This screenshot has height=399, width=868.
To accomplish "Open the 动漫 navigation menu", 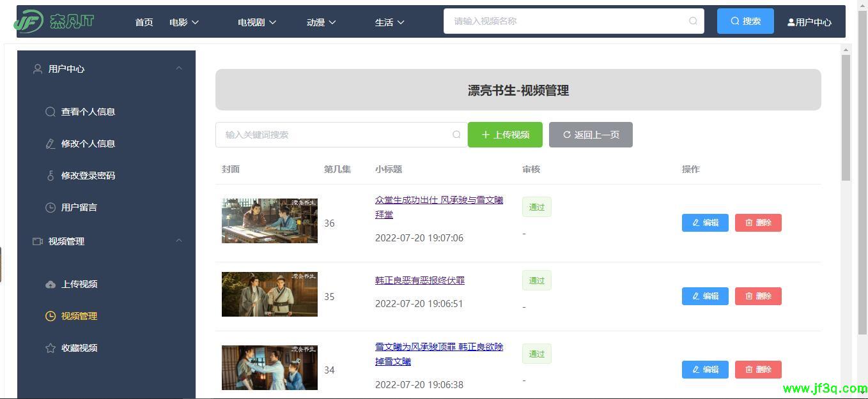I will [x=321, y=22].
